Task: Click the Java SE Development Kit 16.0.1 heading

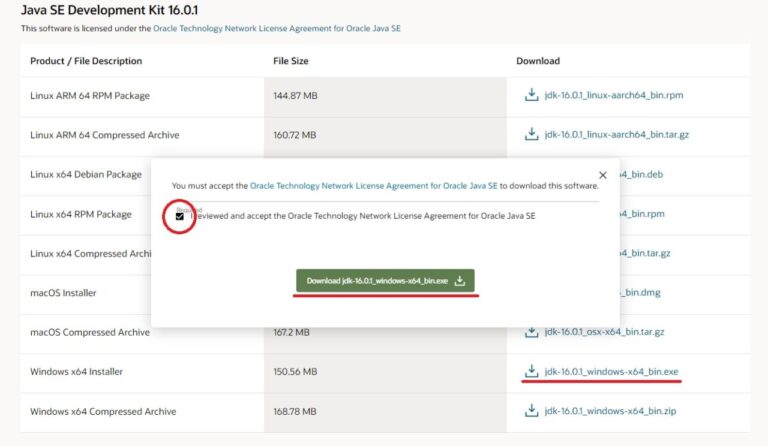Action: tap(109, 10)
